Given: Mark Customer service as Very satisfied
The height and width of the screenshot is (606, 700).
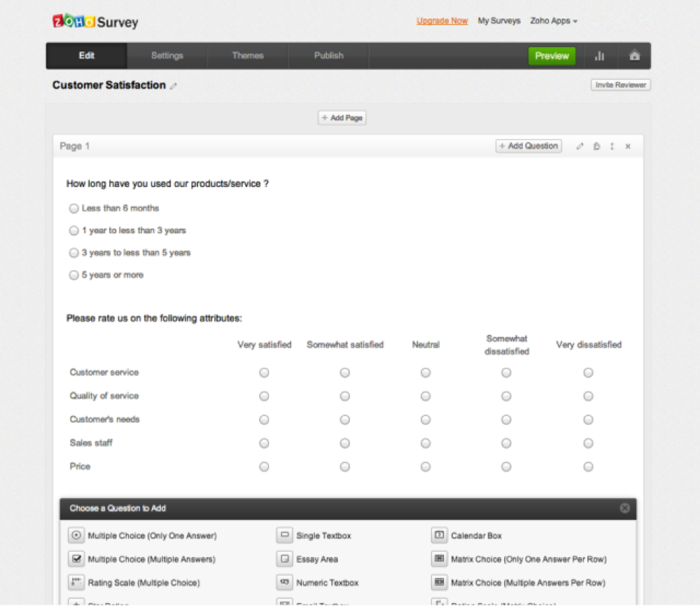Looking at the screenshot, I should [264, 372].
